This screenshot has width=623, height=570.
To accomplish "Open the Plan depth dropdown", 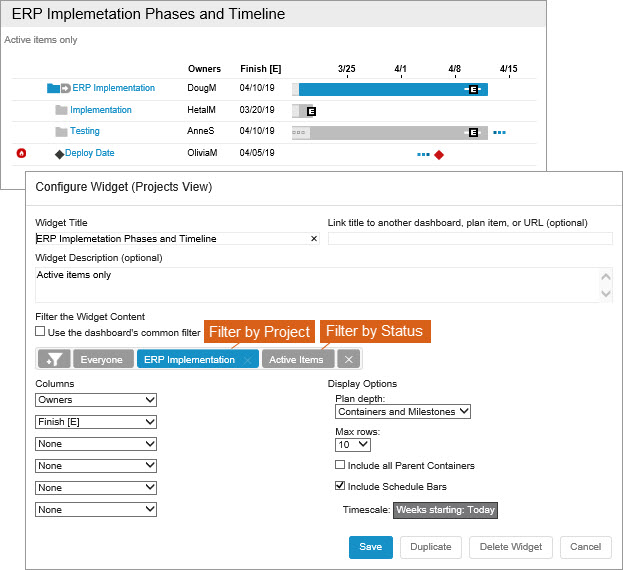I will [402, 411].
